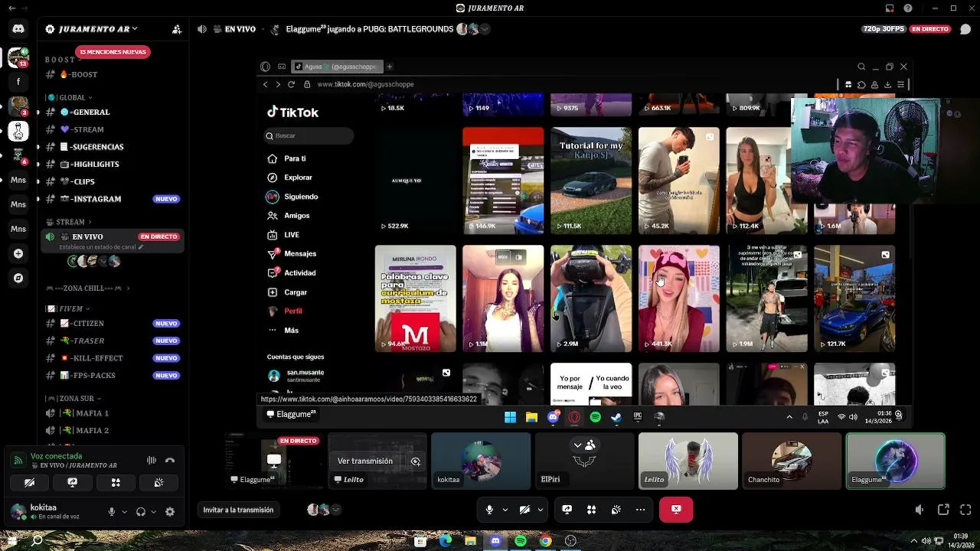Open activities icon in call bar

point(591,510)
